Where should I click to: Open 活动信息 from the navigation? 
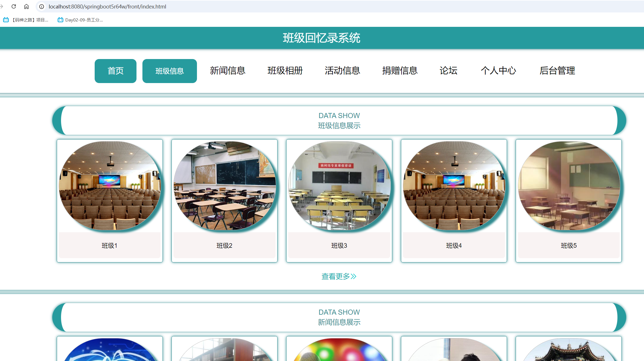point(342,71)
